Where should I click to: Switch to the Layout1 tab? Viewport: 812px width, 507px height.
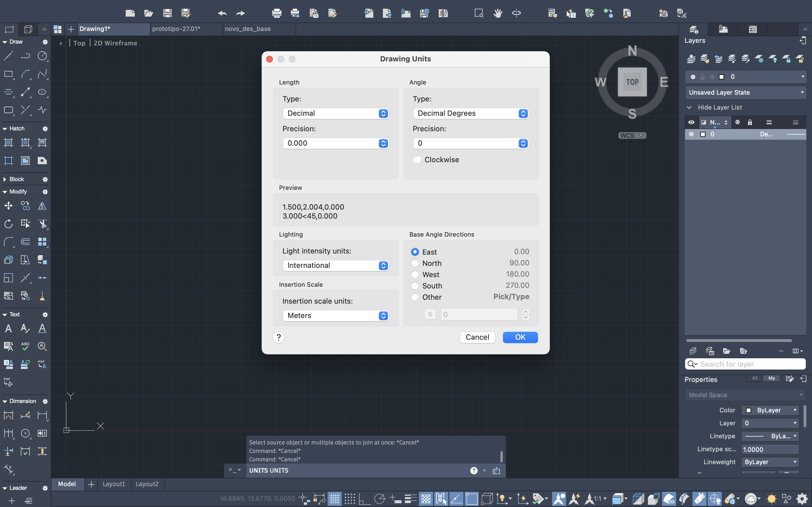coord(114,484)
